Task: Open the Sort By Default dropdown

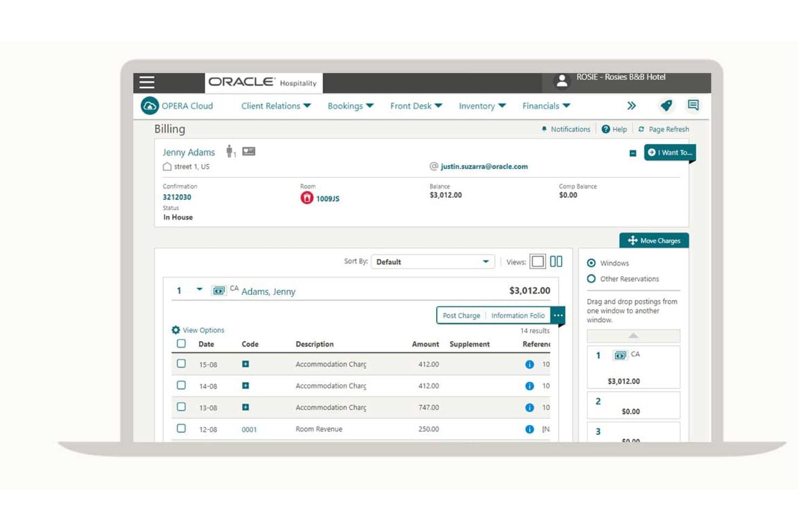Action: coord(432,262)
